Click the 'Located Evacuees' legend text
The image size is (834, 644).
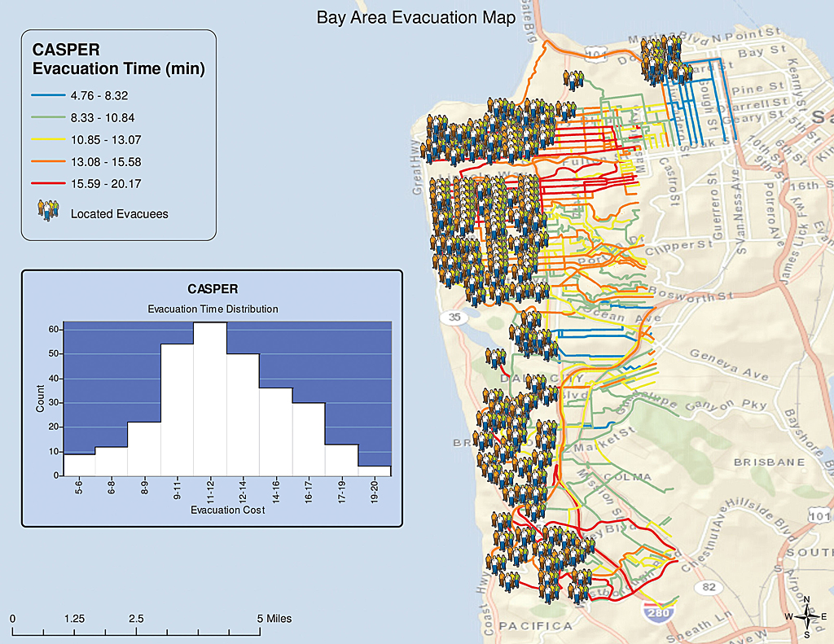coord(120,214)
